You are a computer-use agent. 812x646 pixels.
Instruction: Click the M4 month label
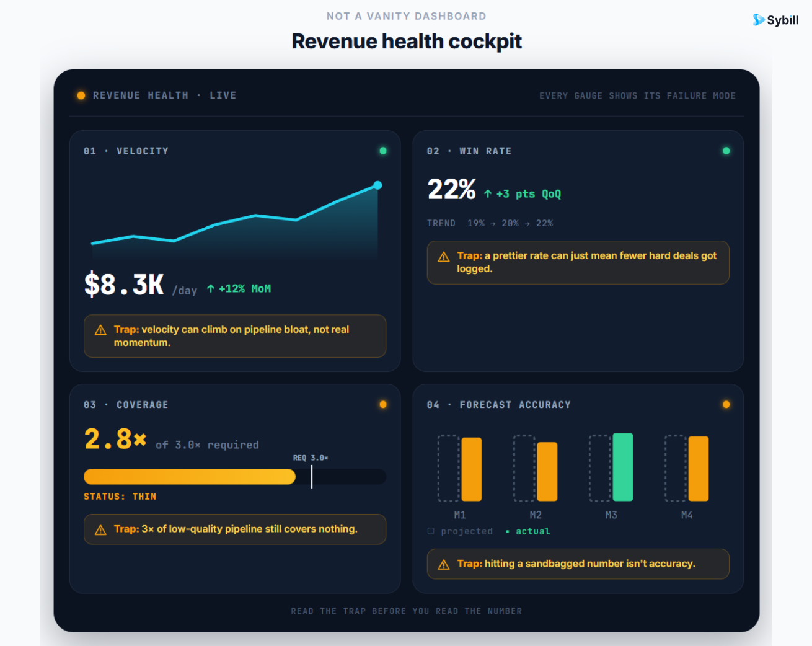coord(687,515)
